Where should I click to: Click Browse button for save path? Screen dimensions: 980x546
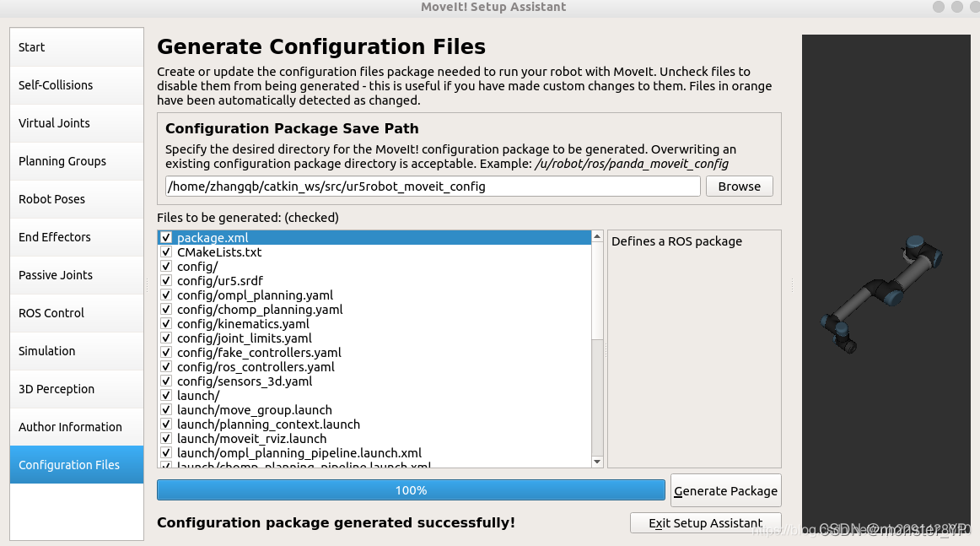[x=740, y=187]
